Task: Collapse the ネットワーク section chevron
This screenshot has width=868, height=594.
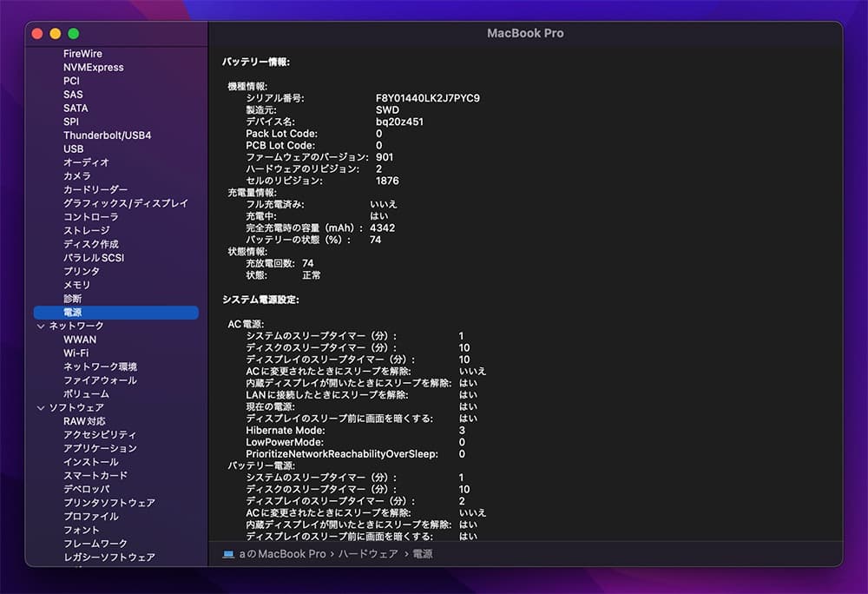Action: click(41, 326)
